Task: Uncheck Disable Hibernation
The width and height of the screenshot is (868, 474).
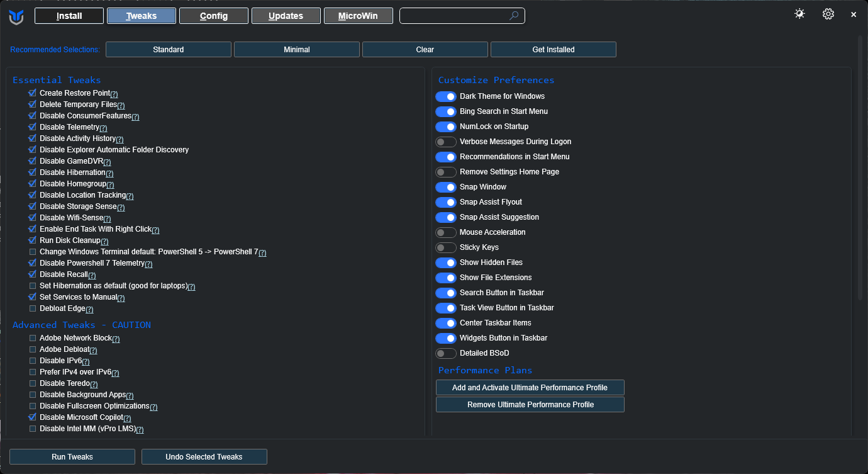Action: [33, 172]
